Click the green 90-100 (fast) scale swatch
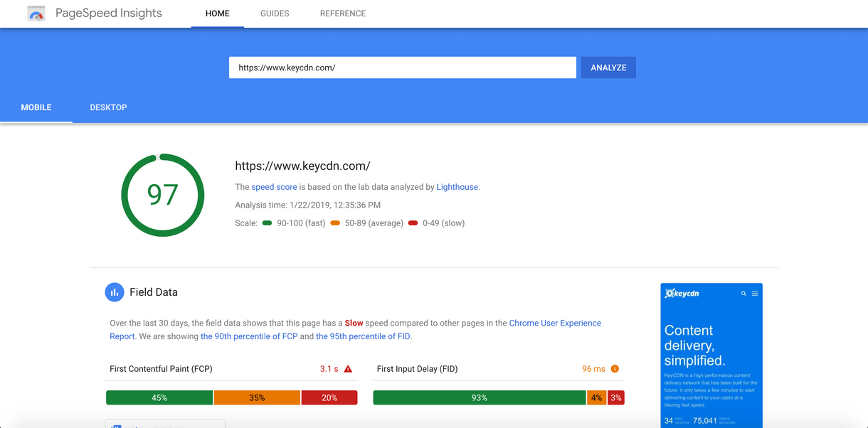Viewport: 868px width, 428px height. (268, 223)
